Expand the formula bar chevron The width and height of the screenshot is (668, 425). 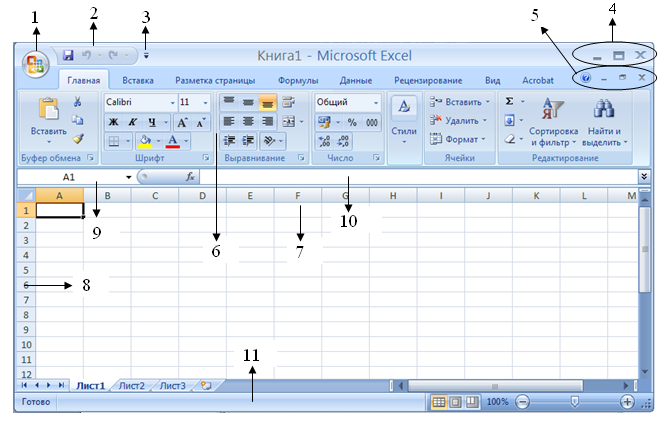644,176
